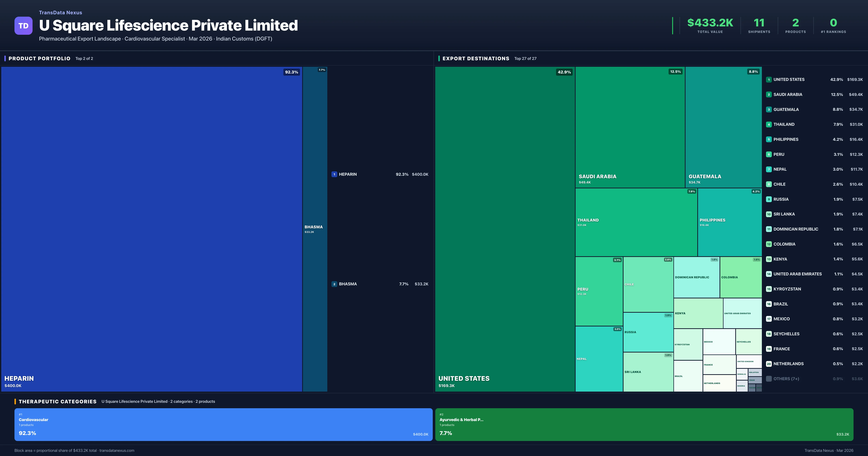Select the rank badge 2 beside BHASMA
This screenshot has height=456, width=868.
[334, 284]
